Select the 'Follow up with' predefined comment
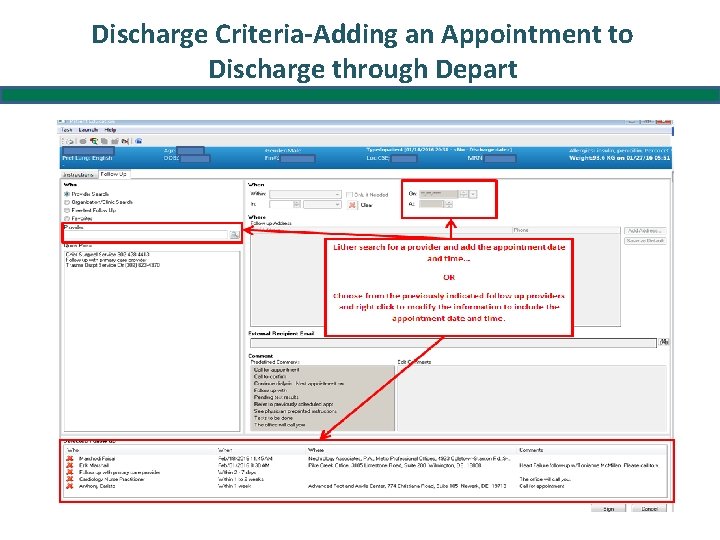720x540 pixels. tap(270, 390)
